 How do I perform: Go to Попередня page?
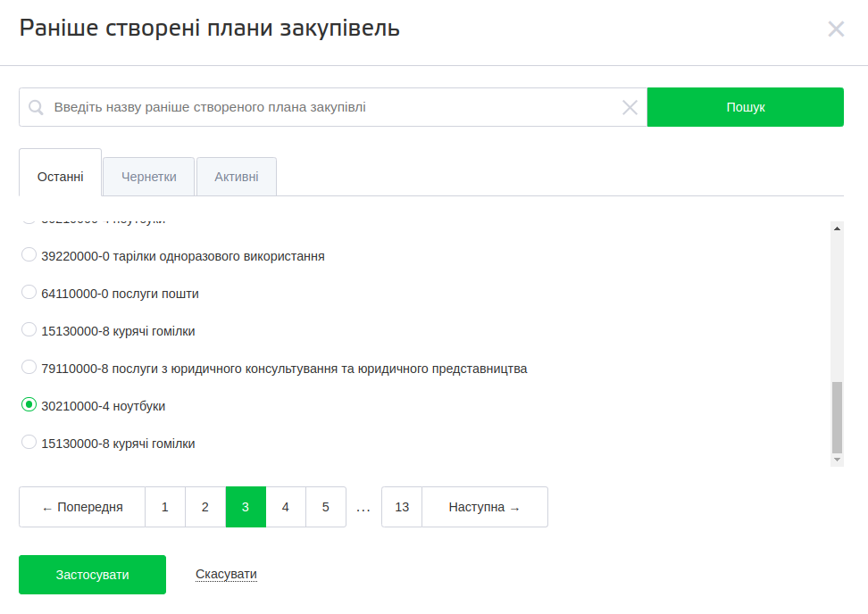pos(82,507)
